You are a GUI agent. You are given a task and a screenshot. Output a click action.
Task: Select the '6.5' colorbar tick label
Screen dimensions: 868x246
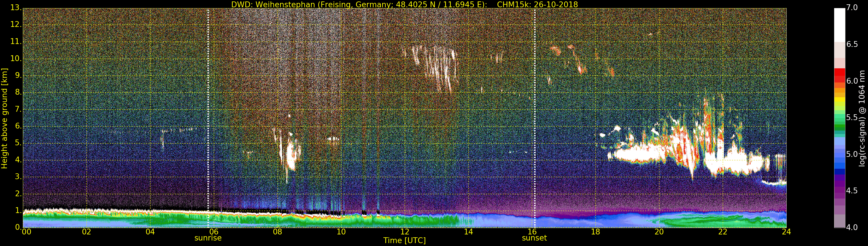click(852, 44)
